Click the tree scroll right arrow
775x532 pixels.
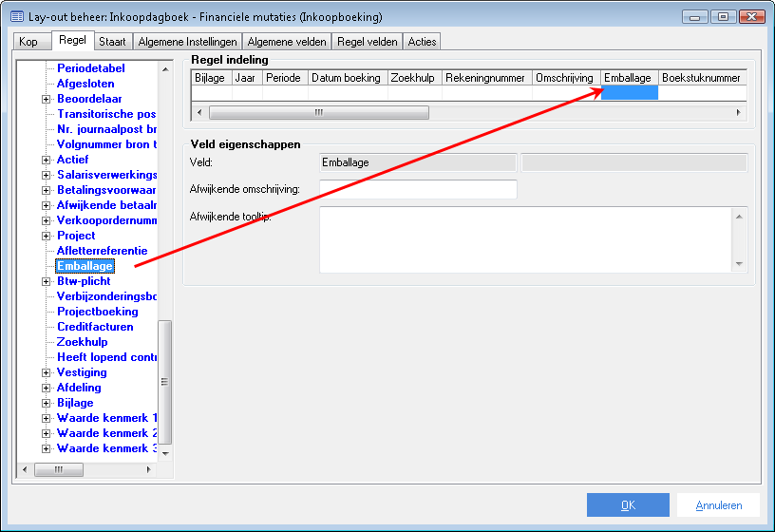click(x=148, y=469)
